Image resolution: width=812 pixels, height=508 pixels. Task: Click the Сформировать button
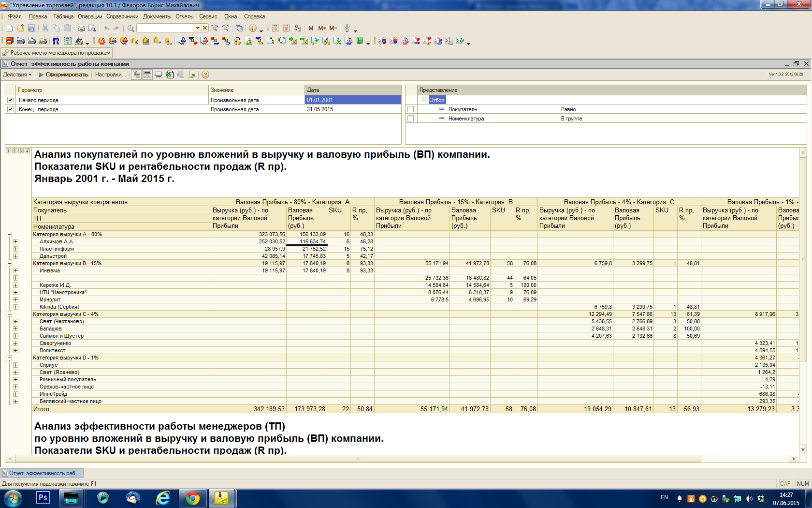click(63, 75)
